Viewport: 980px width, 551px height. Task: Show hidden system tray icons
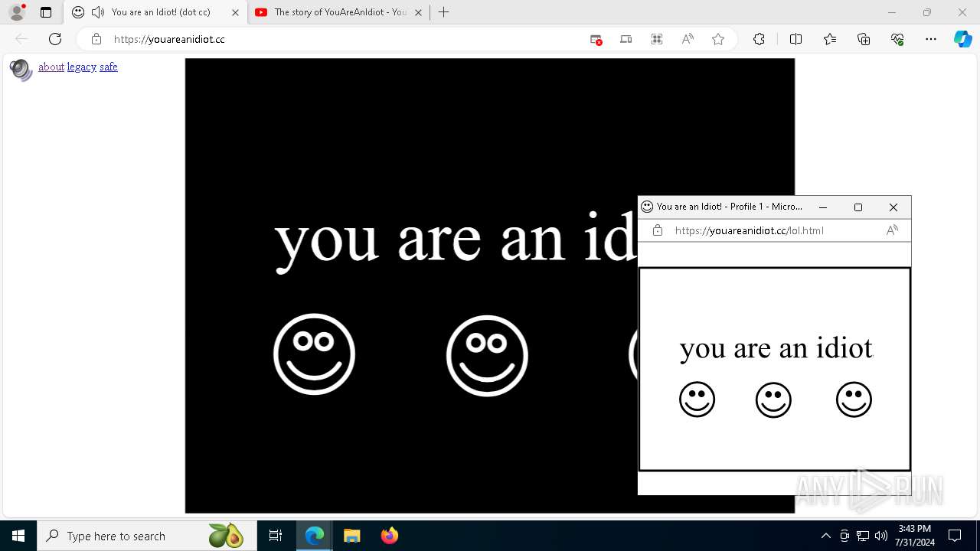[x=825, y=536]
